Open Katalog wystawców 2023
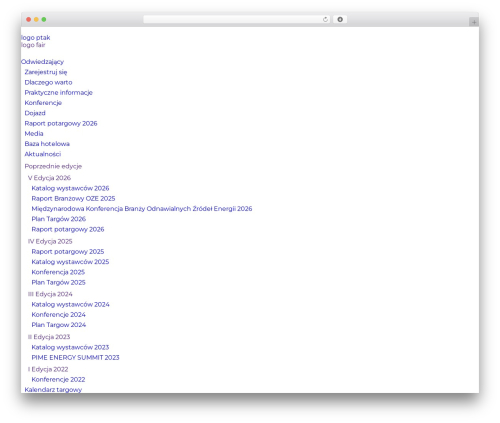Viewport: 500px width, 423px height. coord(70,347)
